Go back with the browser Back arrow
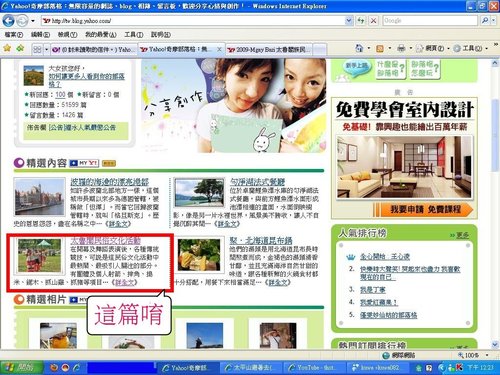 tap(8, 21)
